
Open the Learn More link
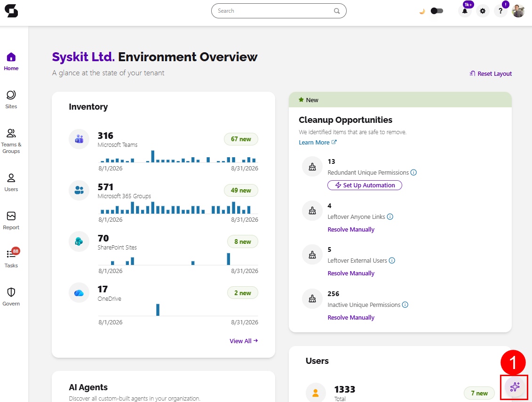click(x=318, y=142)
